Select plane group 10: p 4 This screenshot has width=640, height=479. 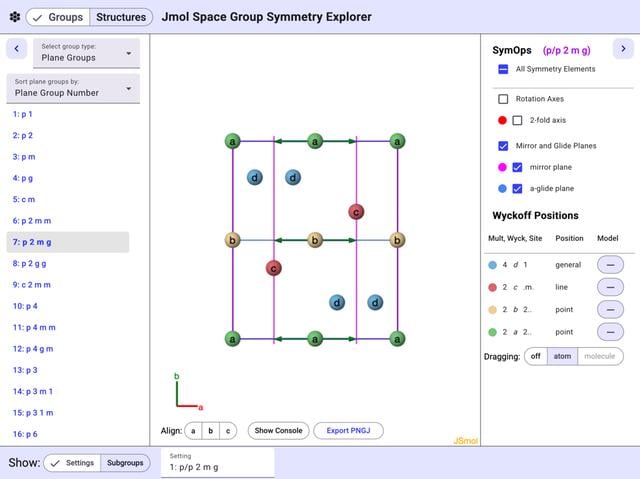coord(25,306)
